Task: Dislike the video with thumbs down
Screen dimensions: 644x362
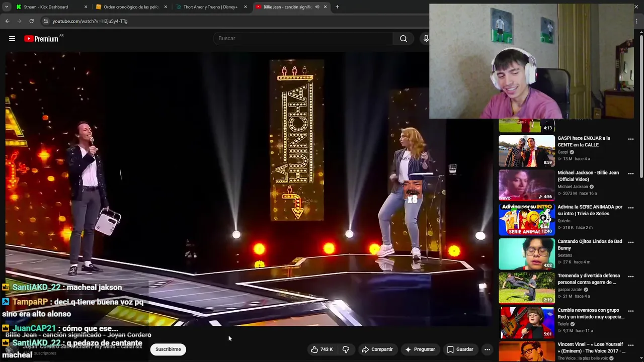Action: (346, 349)
